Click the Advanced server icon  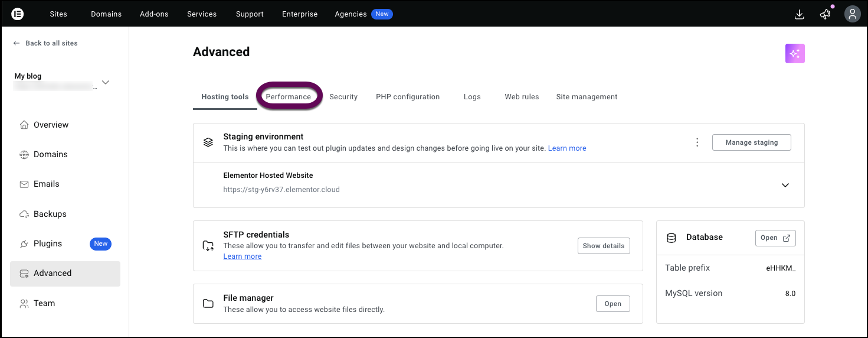click(x=24, y=273)
